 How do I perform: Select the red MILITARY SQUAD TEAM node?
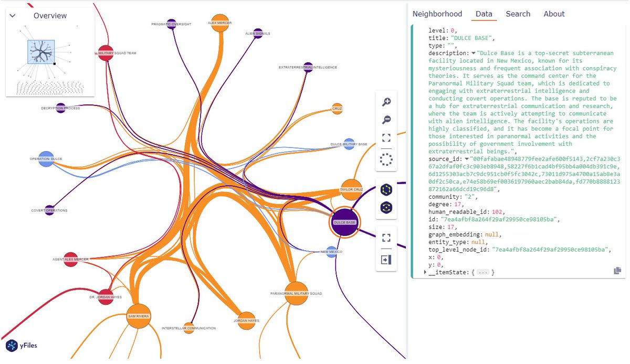[x=106, y=53]
